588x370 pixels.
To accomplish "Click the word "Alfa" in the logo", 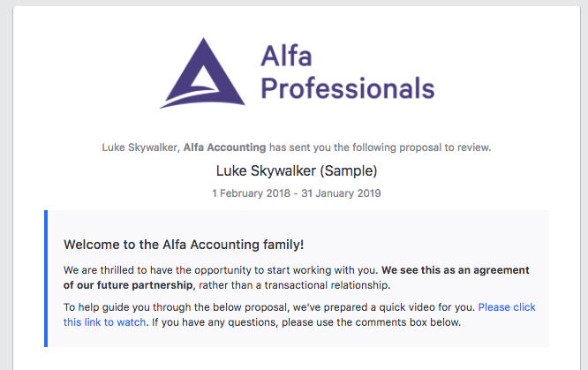I will coord(288,57).
